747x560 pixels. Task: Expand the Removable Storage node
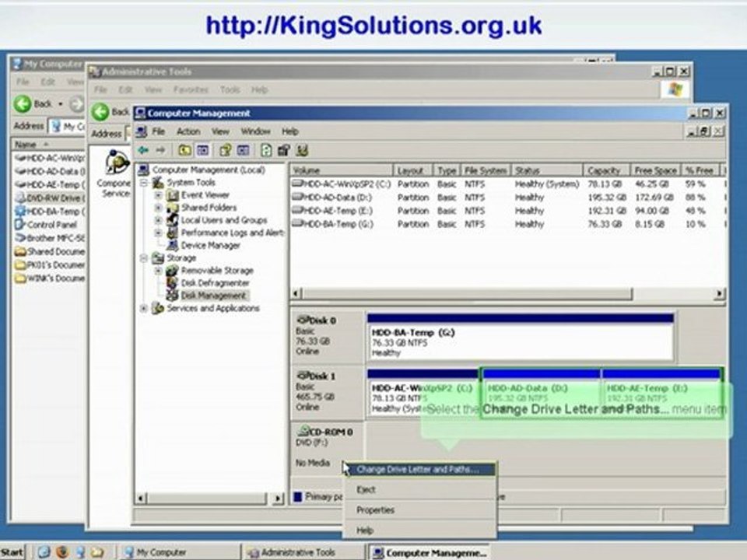point(159,271)
